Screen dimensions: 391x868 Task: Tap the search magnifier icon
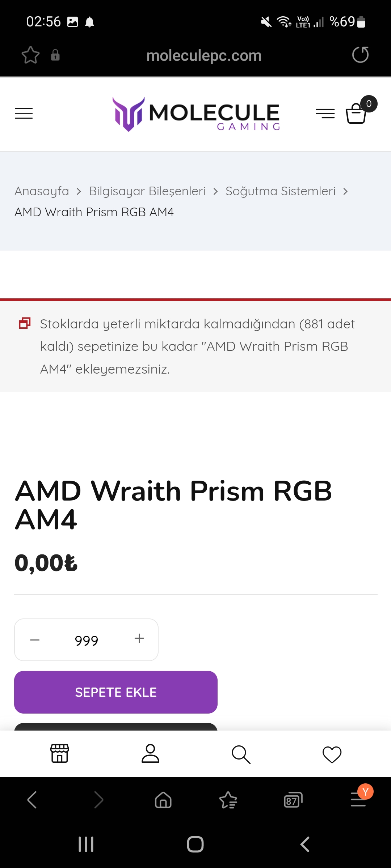[241, 754]
